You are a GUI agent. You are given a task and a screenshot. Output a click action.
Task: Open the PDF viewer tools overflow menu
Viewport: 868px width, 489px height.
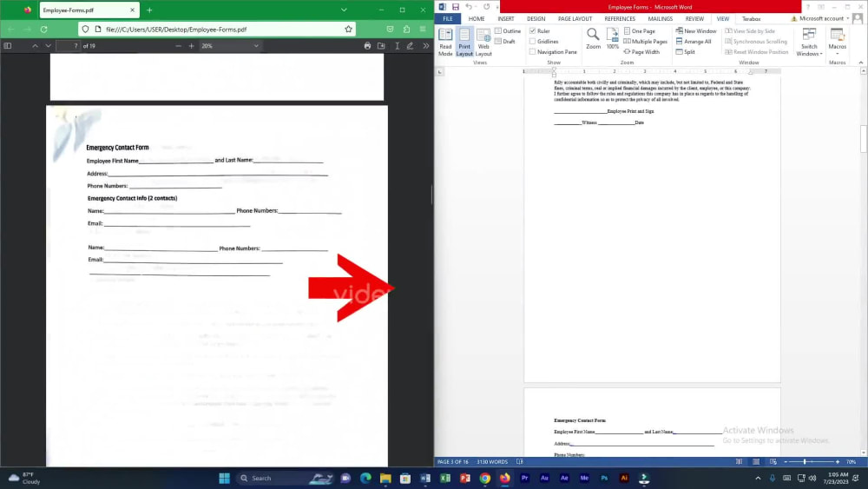[425, 46]
